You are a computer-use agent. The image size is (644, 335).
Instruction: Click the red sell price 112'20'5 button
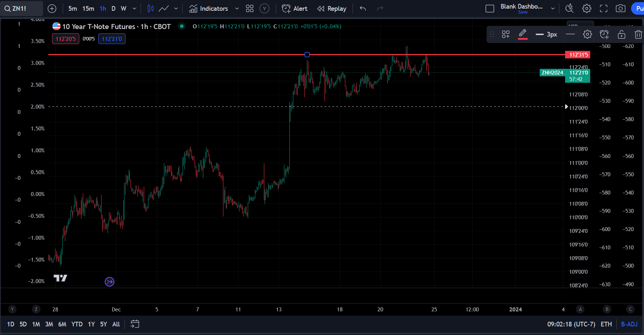tap(66, 39)
